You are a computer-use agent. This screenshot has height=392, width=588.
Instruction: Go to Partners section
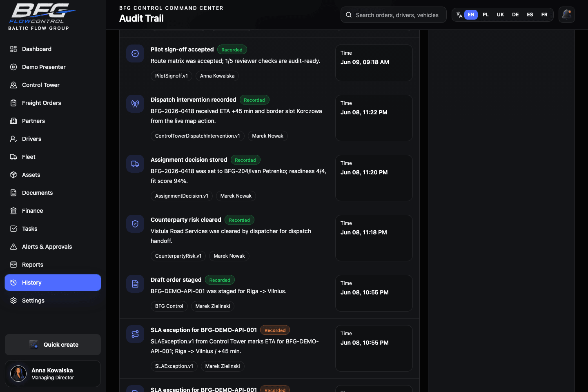[x=53, y=121]
